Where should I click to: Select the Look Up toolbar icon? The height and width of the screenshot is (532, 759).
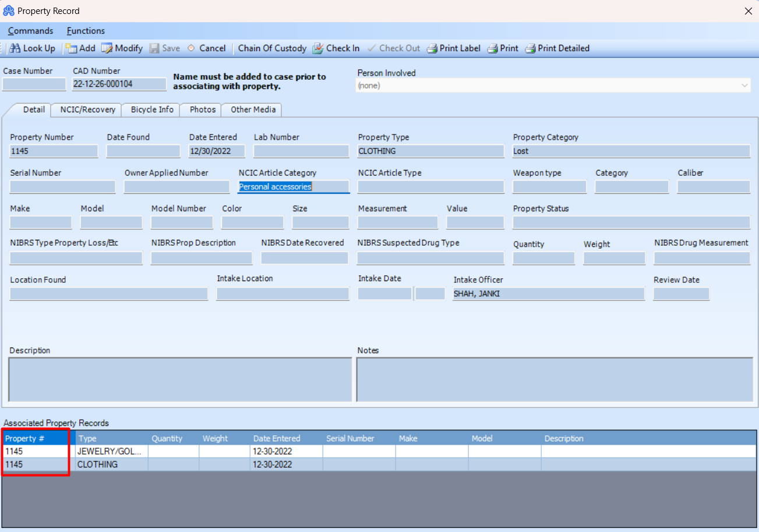33,48
